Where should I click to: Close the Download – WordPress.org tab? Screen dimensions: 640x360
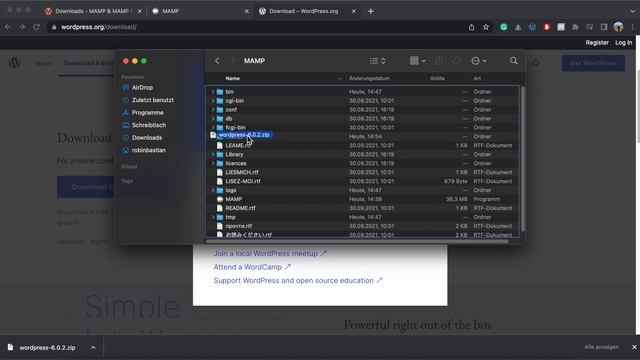354,11
